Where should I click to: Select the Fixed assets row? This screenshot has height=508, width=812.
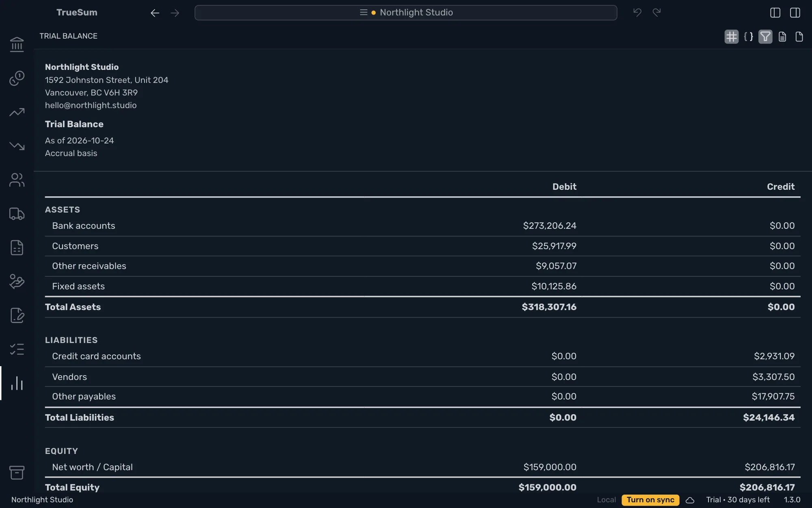[422, 286]
